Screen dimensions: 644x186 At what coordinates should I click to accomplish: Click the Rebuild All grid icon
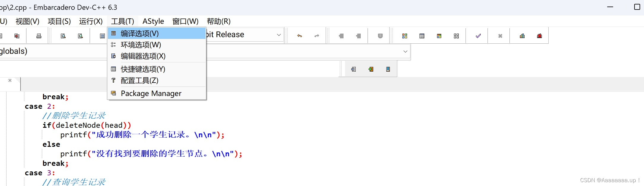(x=456, y=36)
